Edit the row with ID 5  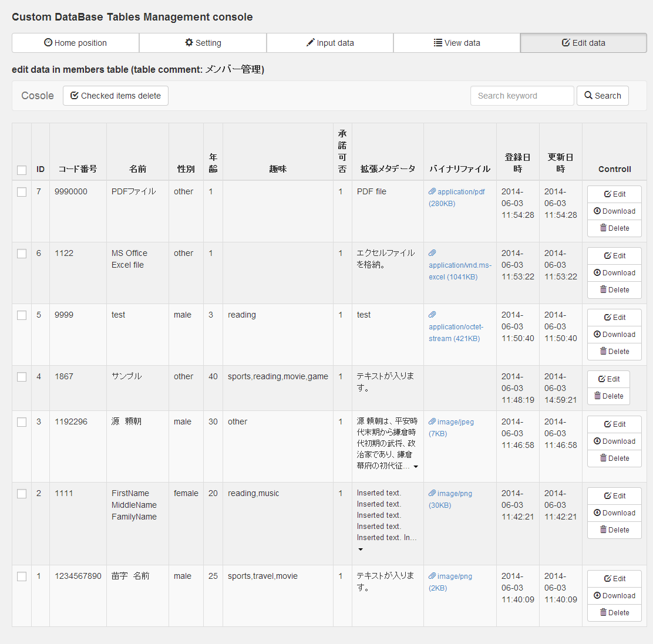point(614,318)
